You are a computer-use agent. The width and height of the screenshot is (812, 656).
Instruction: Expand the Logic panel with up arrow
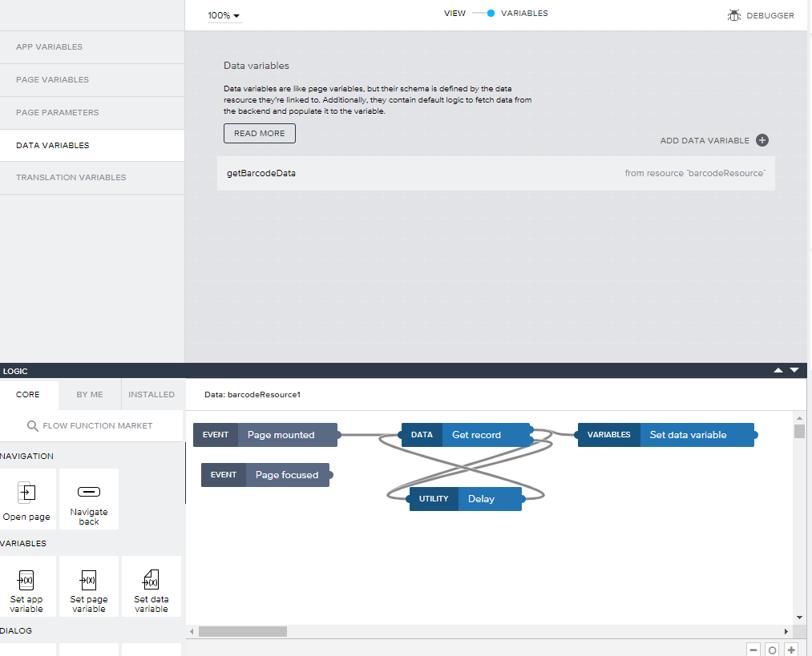coord(778,370)
